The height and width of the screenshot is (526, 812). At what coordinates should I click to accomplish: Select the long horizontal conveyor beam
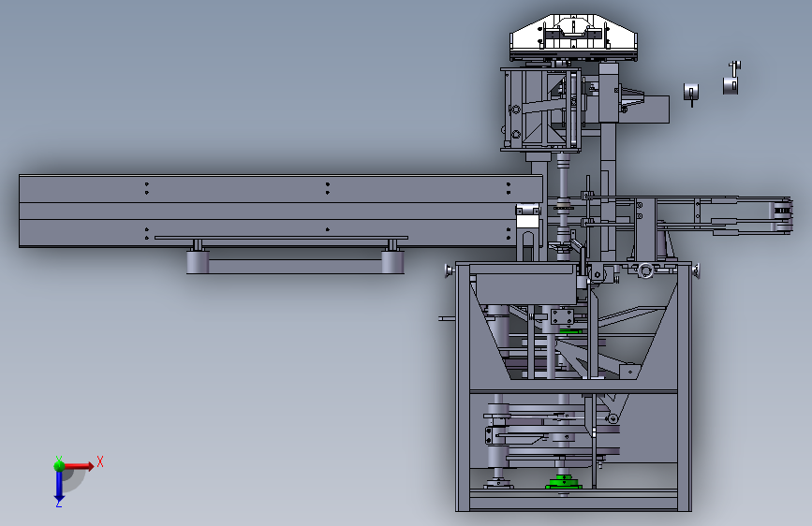(281, 211)
